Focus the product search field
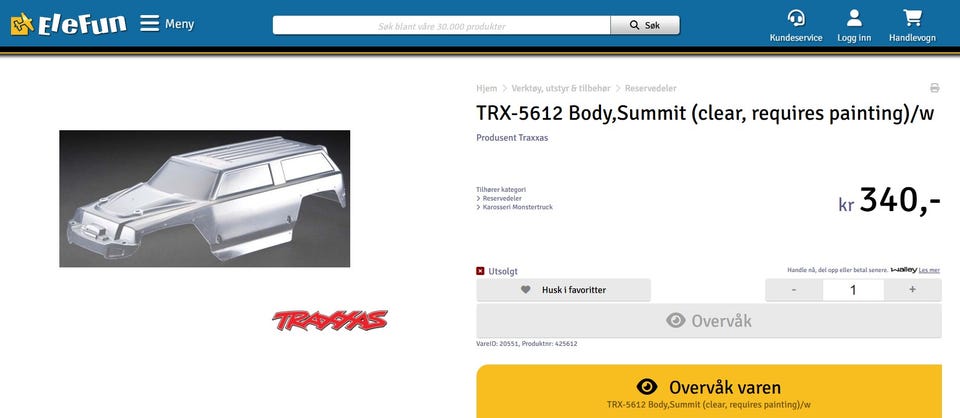The width and height of the screenshot is (960, 418). 441,26
